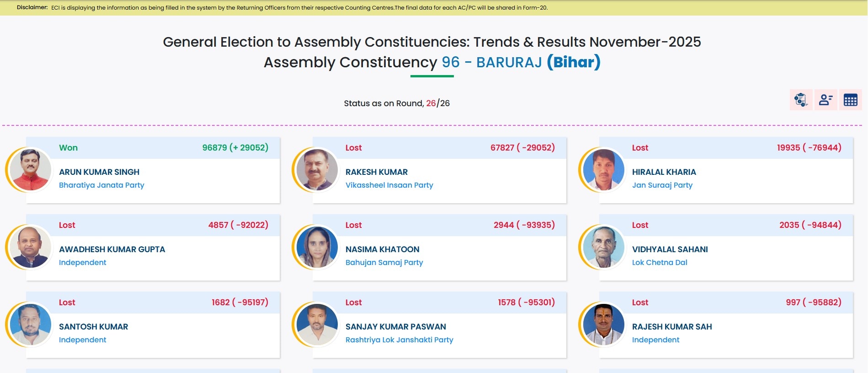Click Nasima Khatoon's candidate photo
This screenshot has width=868, height=373.
(x=317, y=247)
